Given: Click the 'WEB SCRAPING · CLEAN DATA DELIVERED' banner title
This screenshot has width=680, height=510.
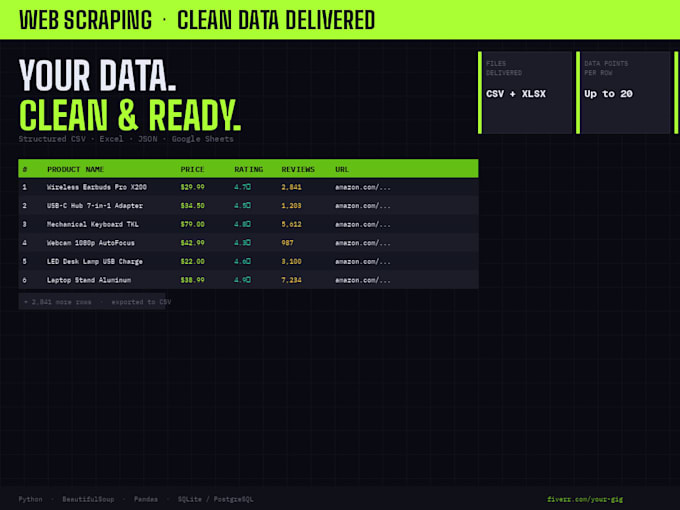Looking at the screenshot, I should pyautogui.click(x=197, y=20).
